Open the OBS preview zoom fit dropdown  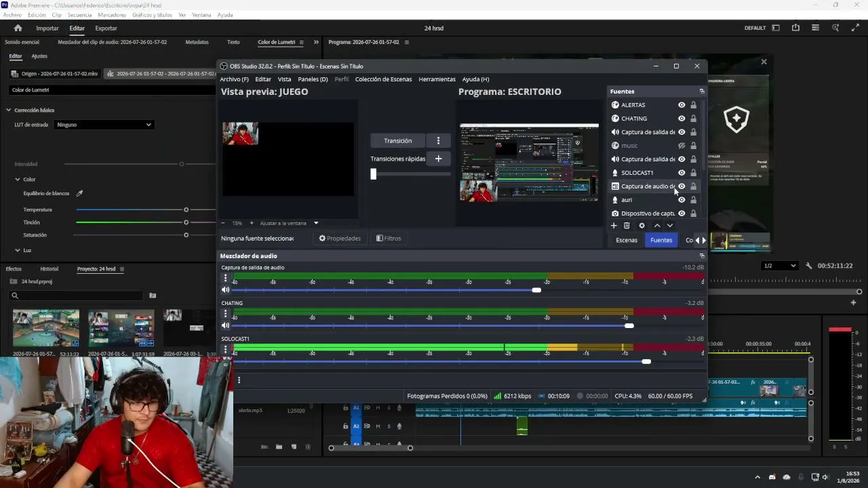315,223
